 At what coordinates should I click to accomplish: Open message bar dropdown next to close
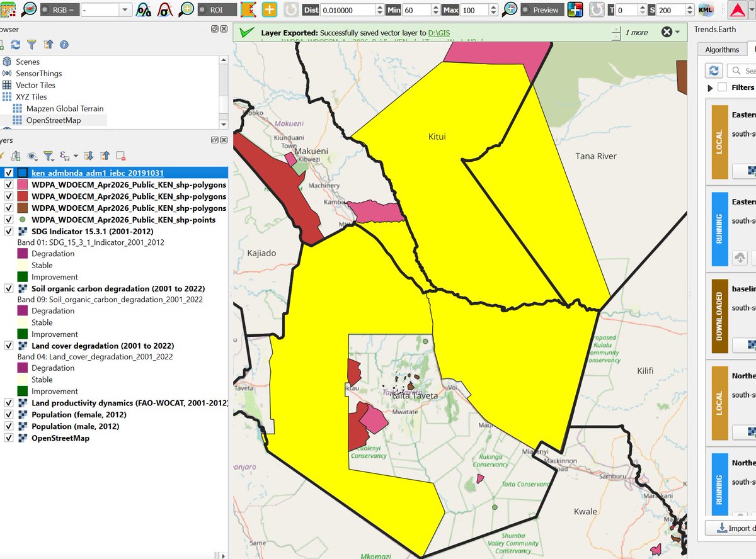tap(677, 32)
